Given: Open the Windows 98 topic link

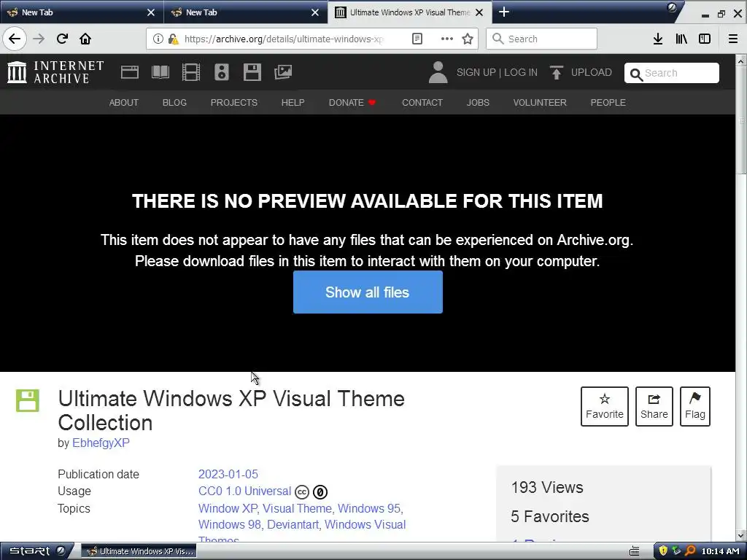Looking at the screenshot, I should point(229,524).
